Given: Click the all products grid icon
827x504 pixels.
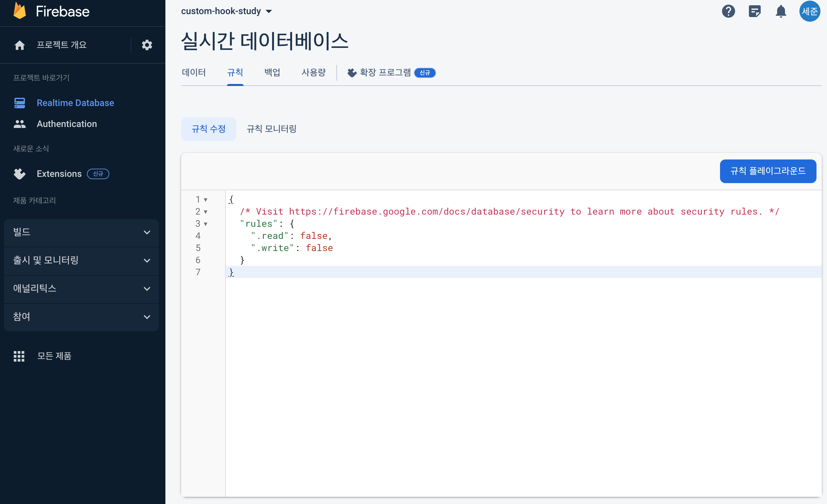Looking at the screenshot, I should point(19,356).
